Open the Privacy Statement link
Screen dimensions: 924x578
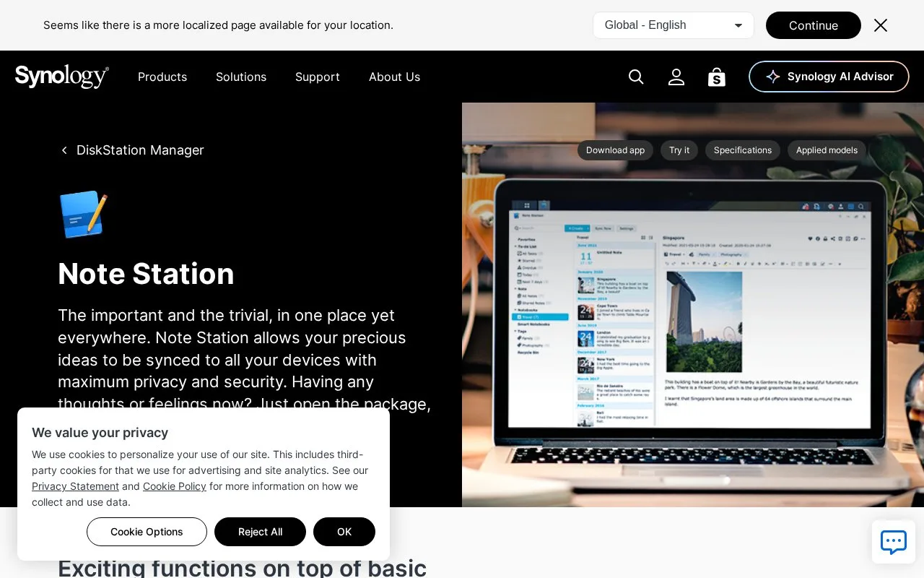click(x=75, y=486)
